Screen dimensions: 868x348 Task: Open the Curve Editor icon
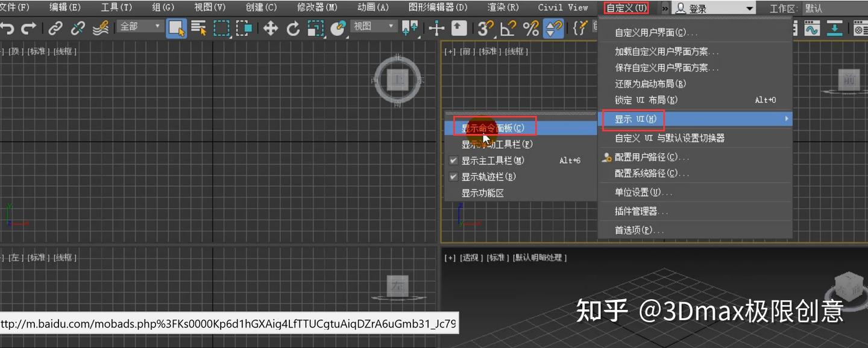(x=812, y=28)
